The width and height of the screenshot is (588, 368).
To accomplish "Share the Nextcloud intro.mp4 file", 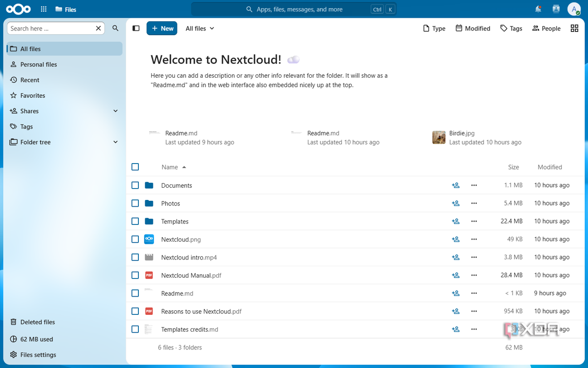I will click(456, 257).
